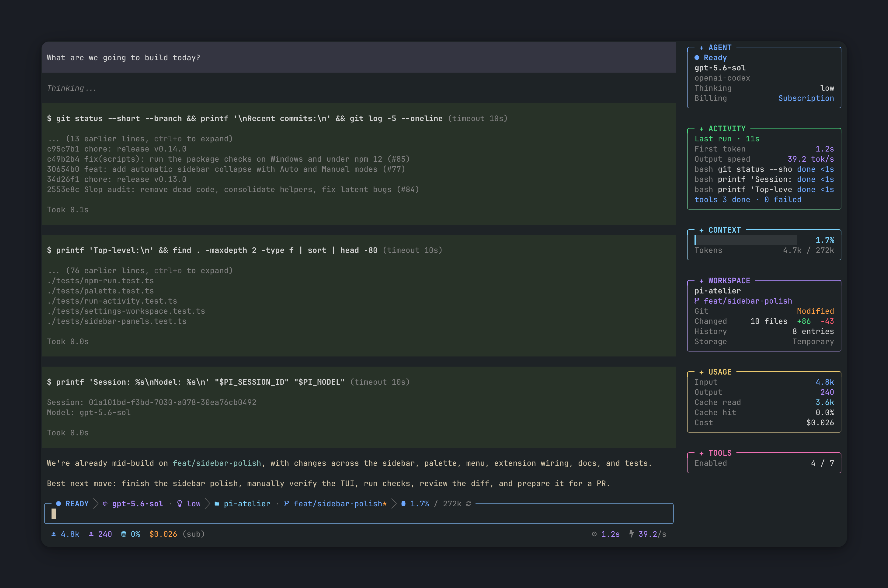Image resolution: width=888 pixels, height=588 pixels.
Task: Click the blue Ready dot in AGENT panel
Action: (x=697, y=58)
